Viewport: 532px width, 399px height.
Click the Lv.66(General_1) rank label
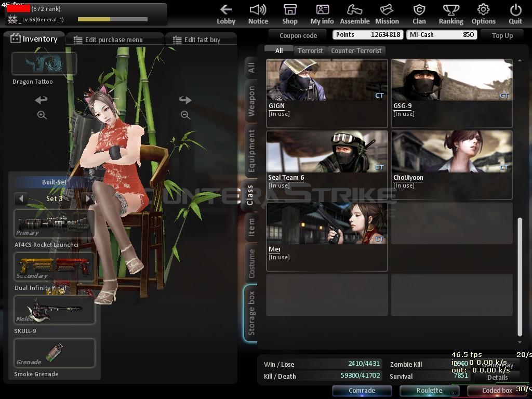pos(43,19)
